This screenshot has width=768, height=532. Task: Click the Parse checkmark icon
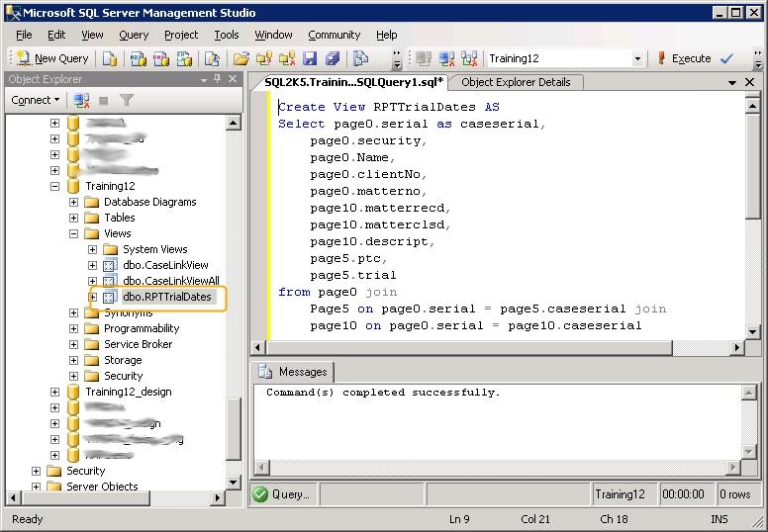pos(726,58)
